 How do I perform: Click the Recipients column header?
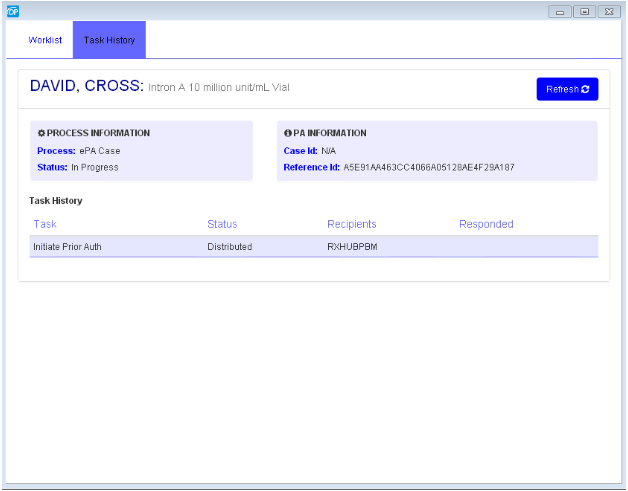352,224
